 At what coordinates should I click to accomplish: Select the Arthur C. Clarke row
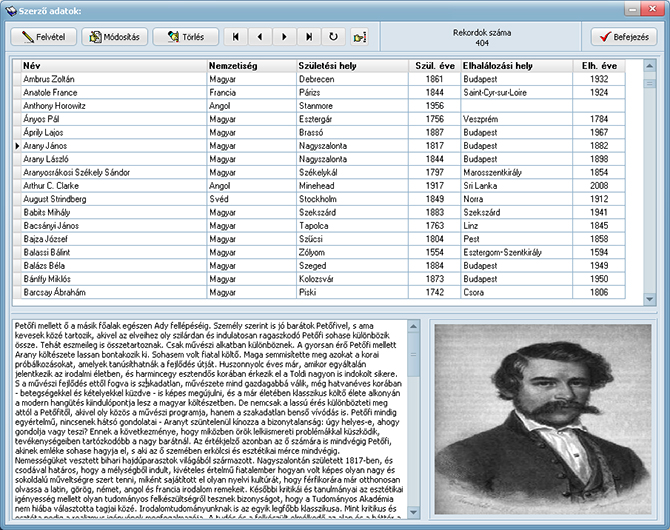tap(319, 186)
